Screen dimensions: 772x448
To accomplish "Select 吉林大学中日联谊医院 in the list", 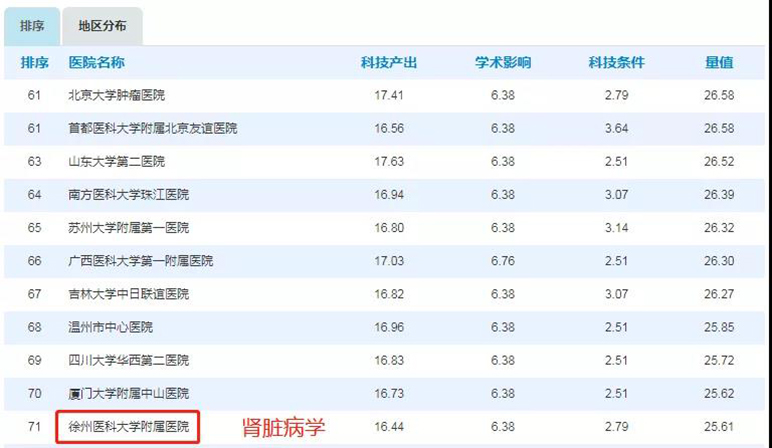I will click(128, 294).
